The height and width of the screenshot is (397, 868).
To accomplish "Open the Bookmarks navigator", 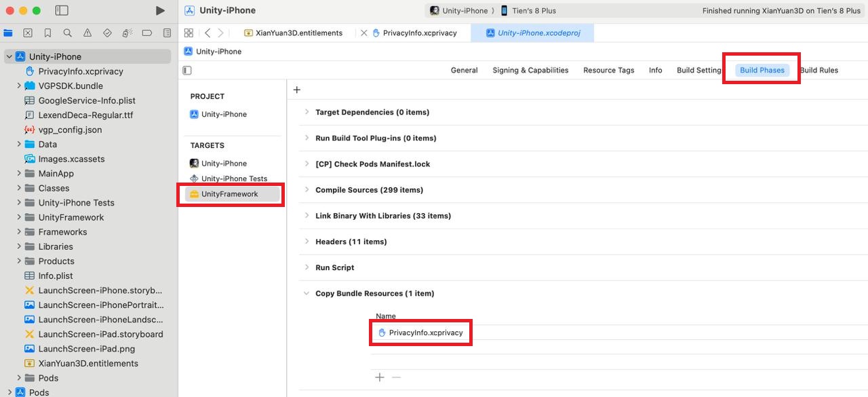I will click(46, 31).
